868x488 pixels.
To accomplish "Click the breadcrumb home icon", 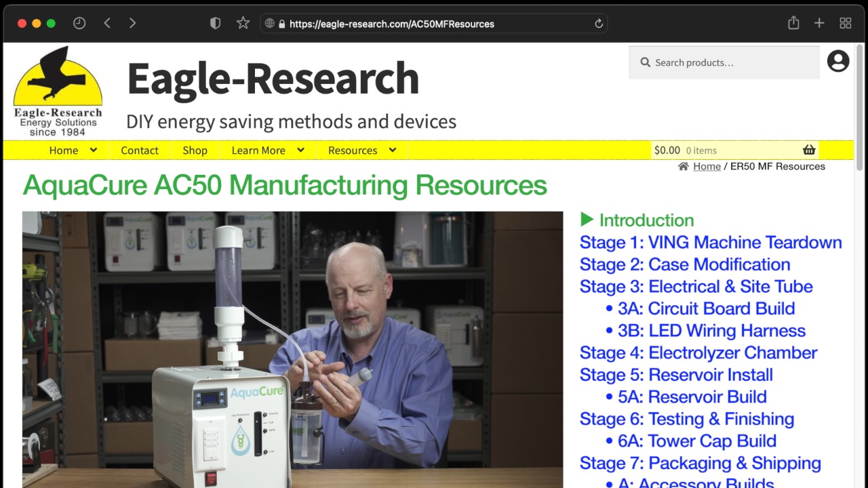I will tap(684, 166).
